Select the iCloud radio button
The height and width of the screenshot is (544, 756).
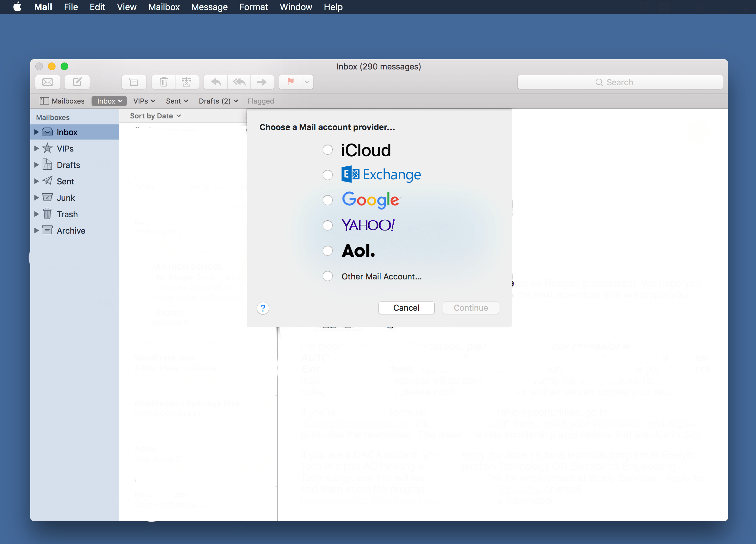pos(328,150)
